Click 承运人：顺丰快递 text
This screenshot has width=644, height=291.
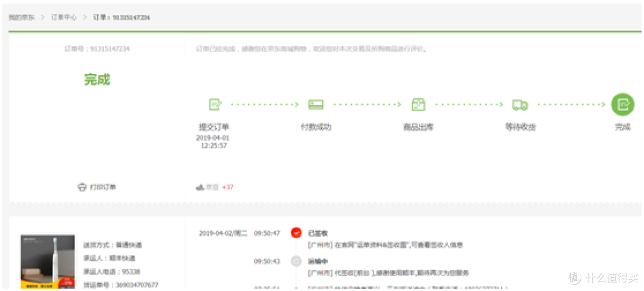[109, 258]
